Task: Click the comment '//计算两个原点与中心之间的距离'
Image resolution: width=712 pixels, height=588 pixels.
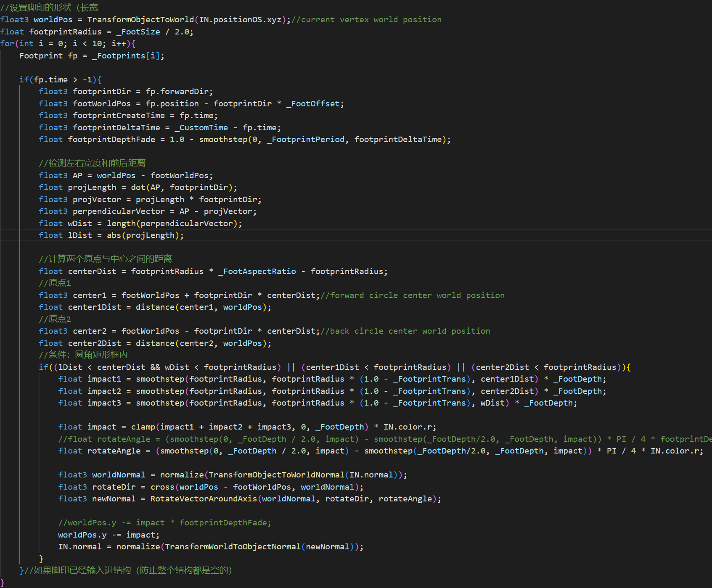Action: [x=106, y=259]
